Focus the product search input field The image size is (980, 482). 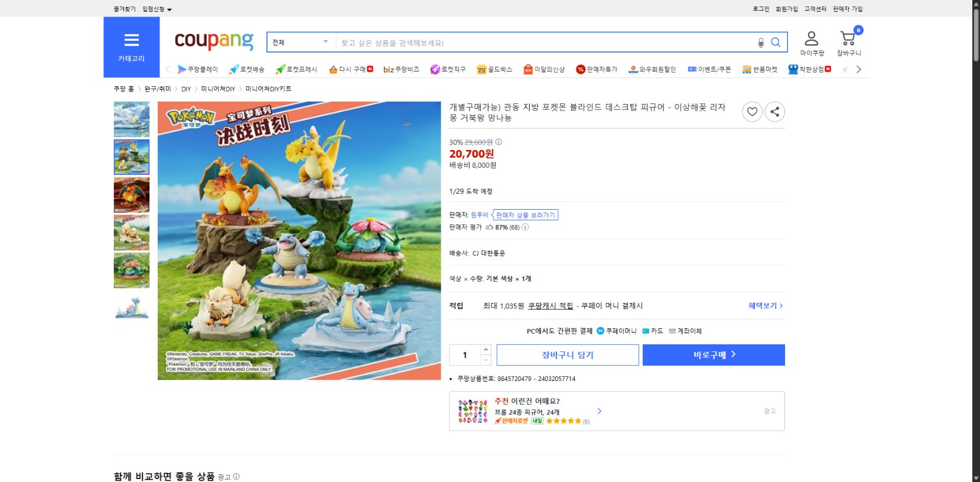tap(545, 43)
